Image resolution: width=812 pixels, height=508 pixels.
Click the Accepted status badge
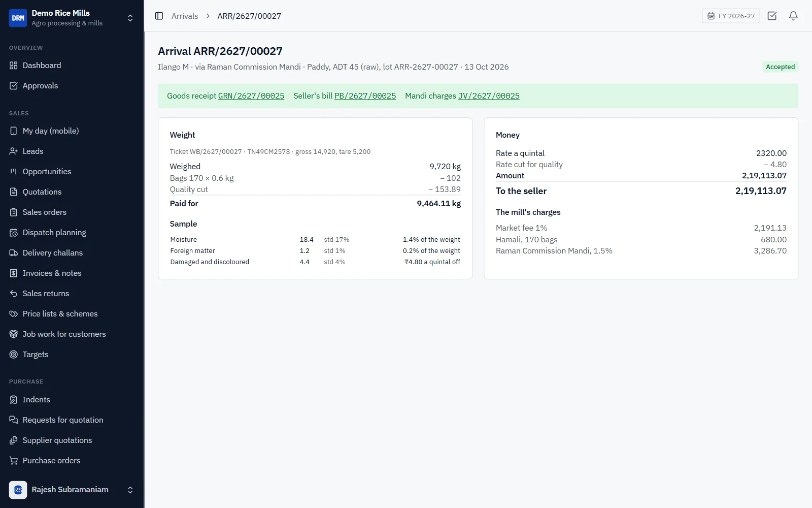point(780,67)
